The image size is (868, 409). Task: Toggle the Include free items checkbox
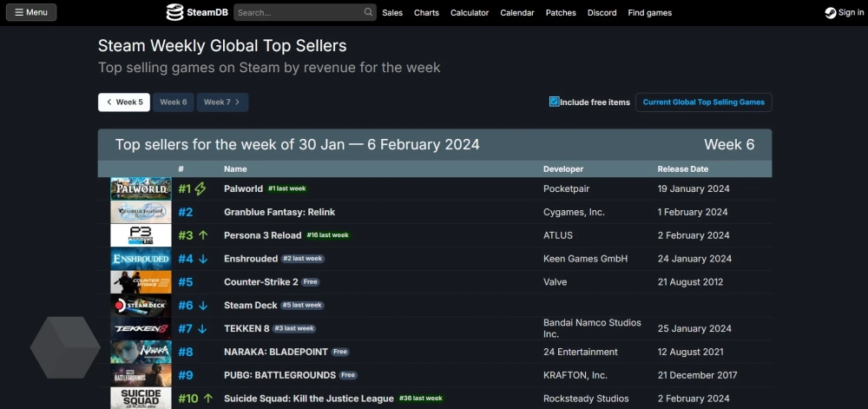click(x=555, y=102)
